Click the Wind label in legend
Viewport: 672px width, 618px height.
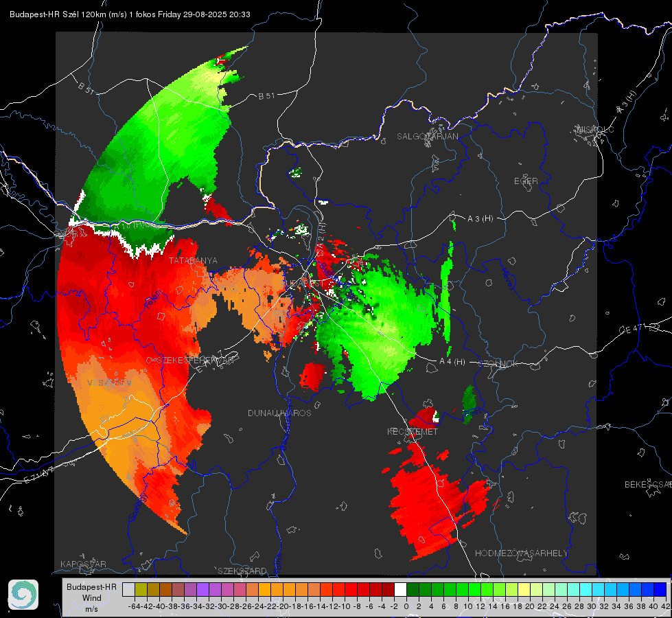91,598
